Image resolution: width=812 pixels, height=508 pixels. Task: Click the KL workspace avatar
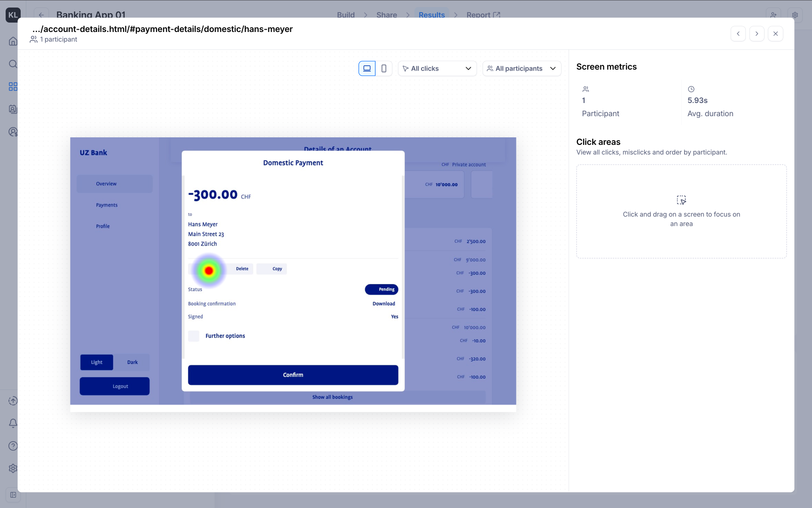pyautogui.click(x=13, y=15)
